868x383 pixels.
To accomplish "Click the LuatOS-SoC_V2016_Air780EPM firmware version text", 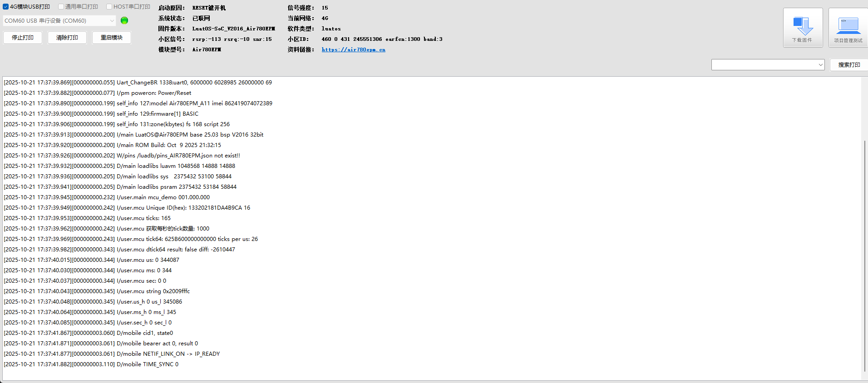I will (x=233, y=29).
